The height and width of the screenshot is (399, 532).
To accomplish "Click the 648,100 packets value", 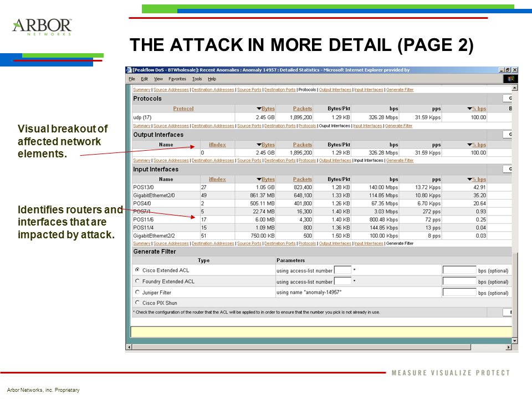I will pos(303,196).
